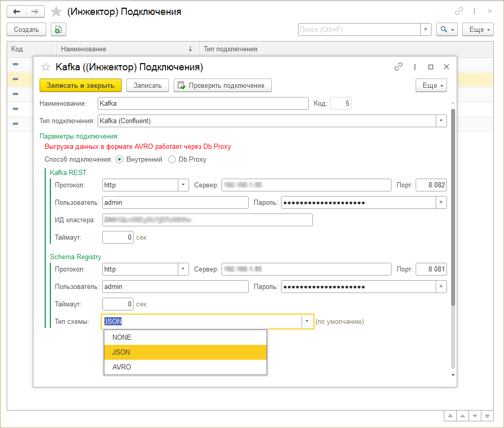This screenshot has height=428, width=504.
Task: Go back with the left arrow button
Action: point(16,12)
